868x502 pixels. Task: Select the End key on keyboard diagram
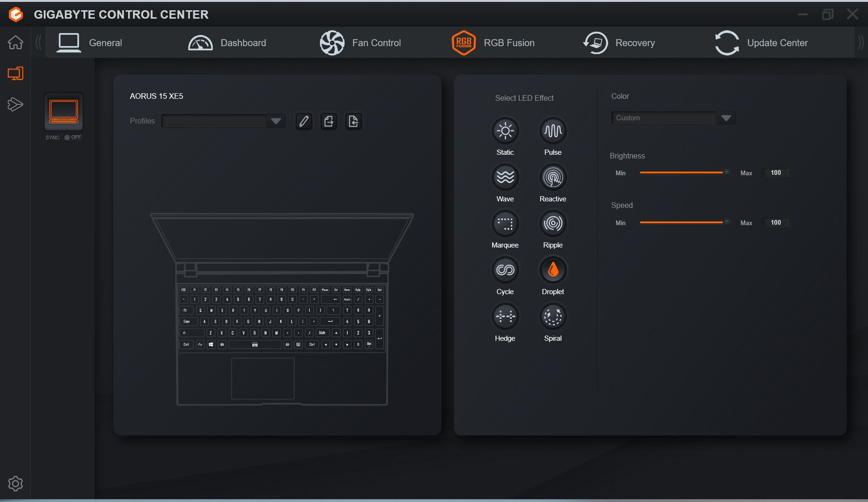[x=380, y=289]
